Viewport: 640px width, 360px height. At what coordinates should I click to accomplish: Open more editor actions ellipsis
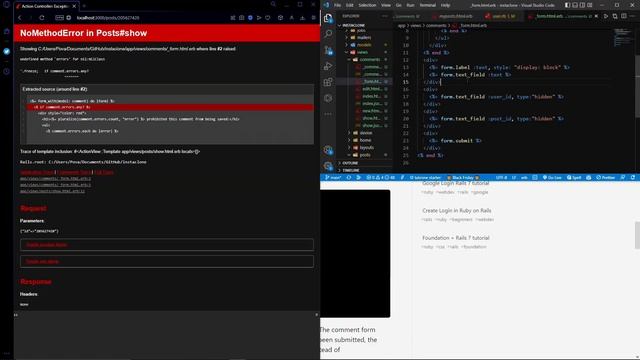pyautogui.click(x=632, y=16)
